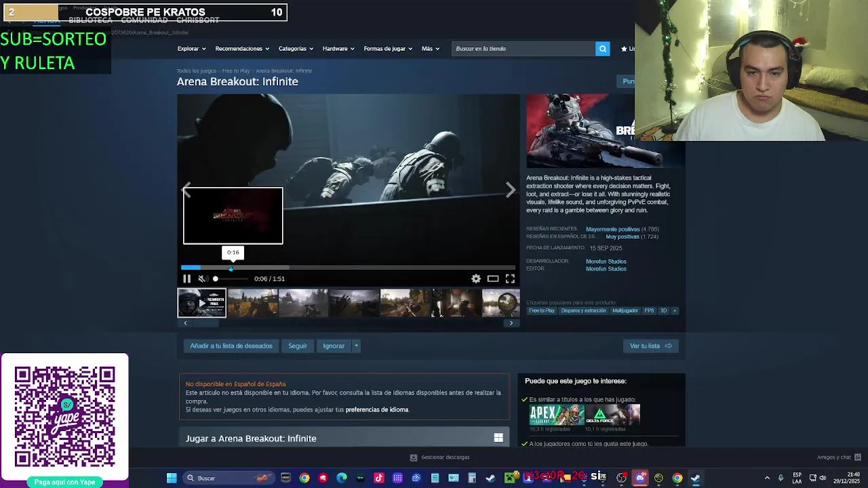Image resolution: width=868 pixels, height=488 pixels.
Task: Click the Windows platform icon on play bar
Action: click(498, 438)
